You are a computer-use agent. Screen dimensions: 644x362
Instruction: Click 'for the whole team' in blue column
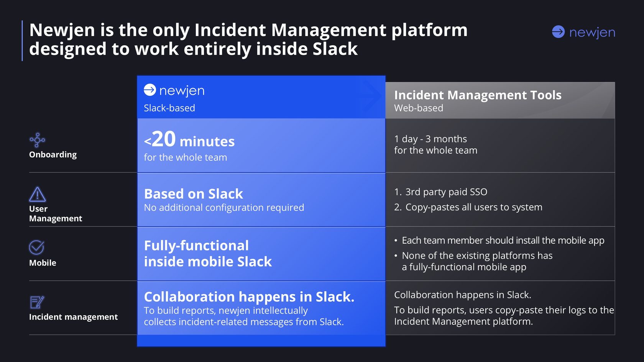(186, 157)
